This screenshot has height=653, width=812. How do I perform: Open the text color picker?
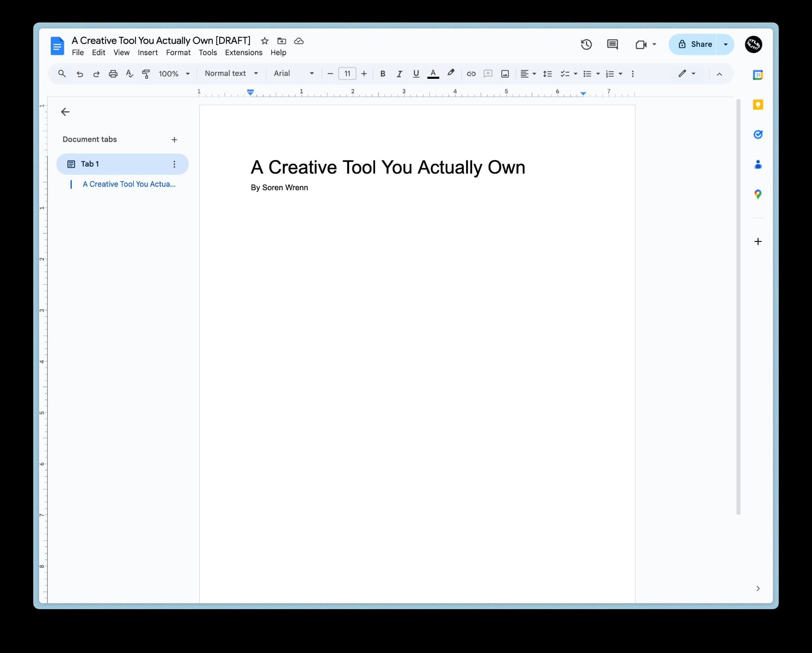point(433,74)
